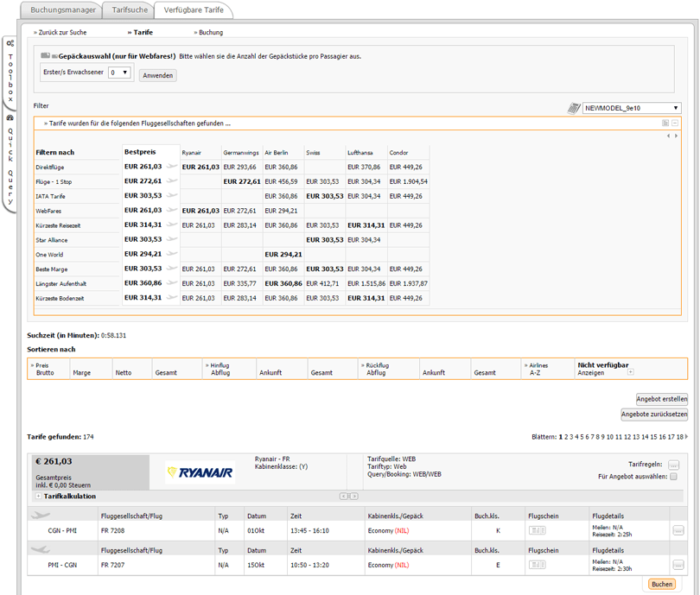Screen dimensions: 700x595
Task: Click the calculator icon beside NEWMODEL dropdown
Action: pos(574,108)
